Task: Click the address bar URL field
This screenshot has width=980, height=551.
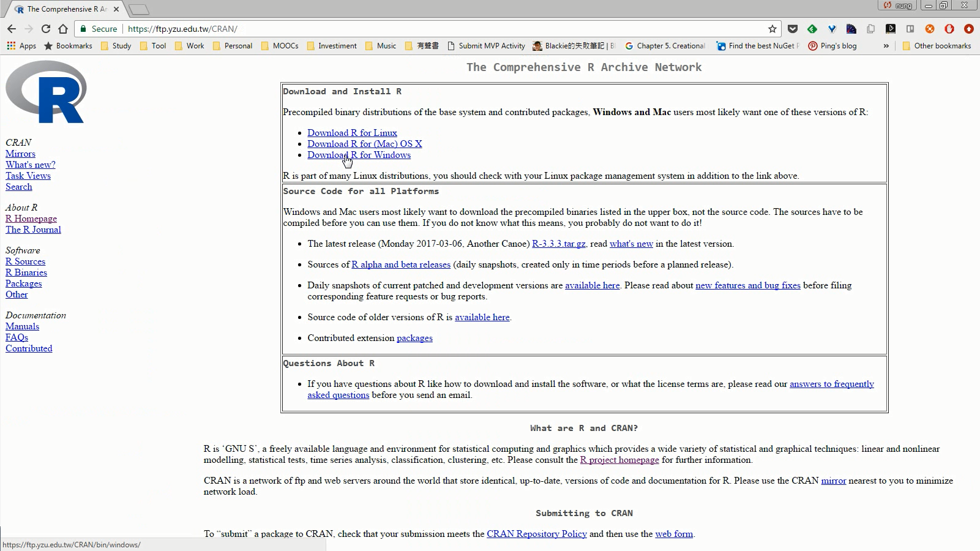Action: [x=428, y=29]
